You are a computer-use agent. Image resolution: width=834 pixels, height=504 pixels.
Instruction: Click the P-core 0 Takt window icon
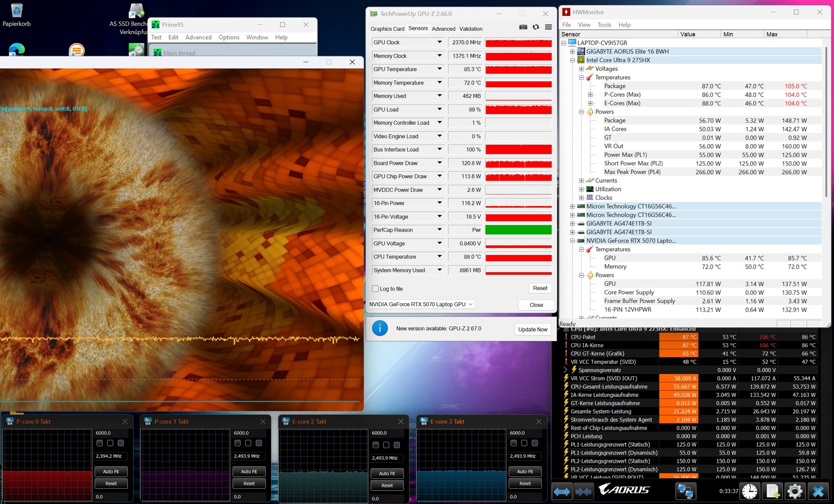[10, 422]
